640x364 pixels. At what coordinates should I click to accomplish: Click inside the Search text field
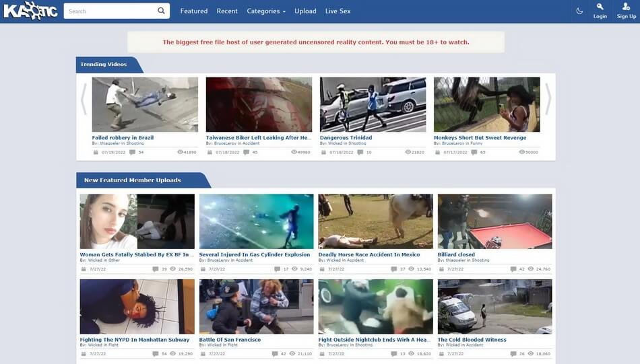click(110, 11)
